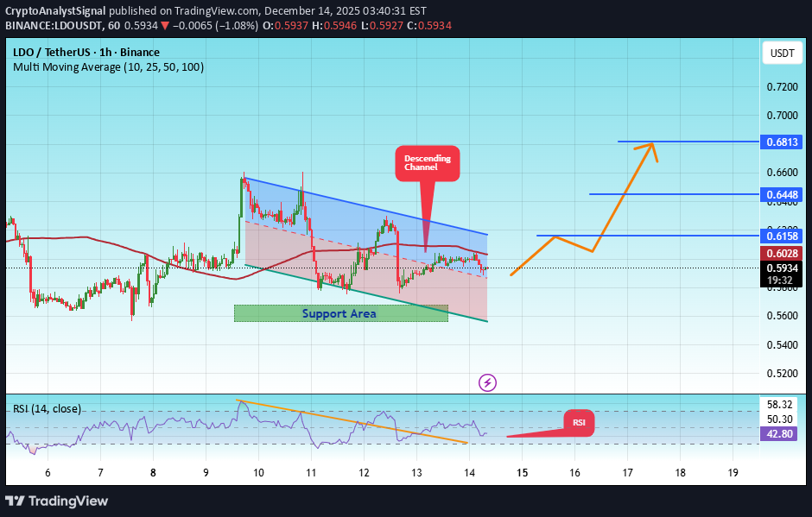Click date 9 on the time axis

tap(206, 472)
